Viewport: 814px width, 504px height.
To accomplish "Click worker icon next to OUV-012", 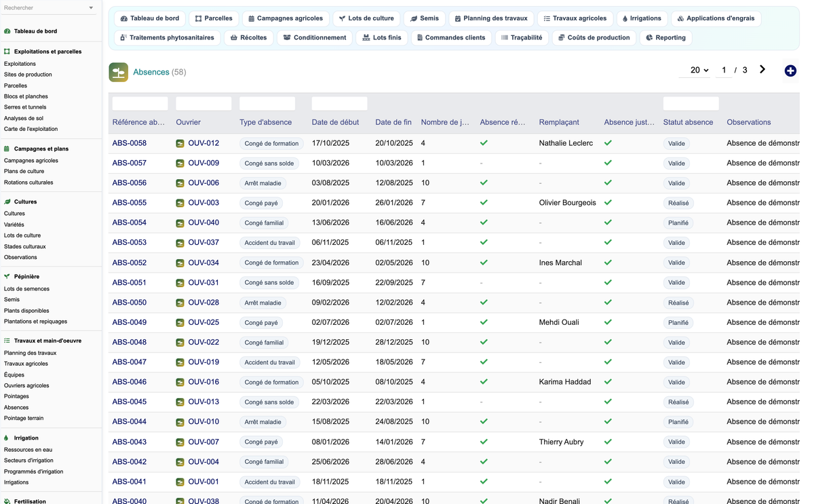I will click(x=180, y=143).
